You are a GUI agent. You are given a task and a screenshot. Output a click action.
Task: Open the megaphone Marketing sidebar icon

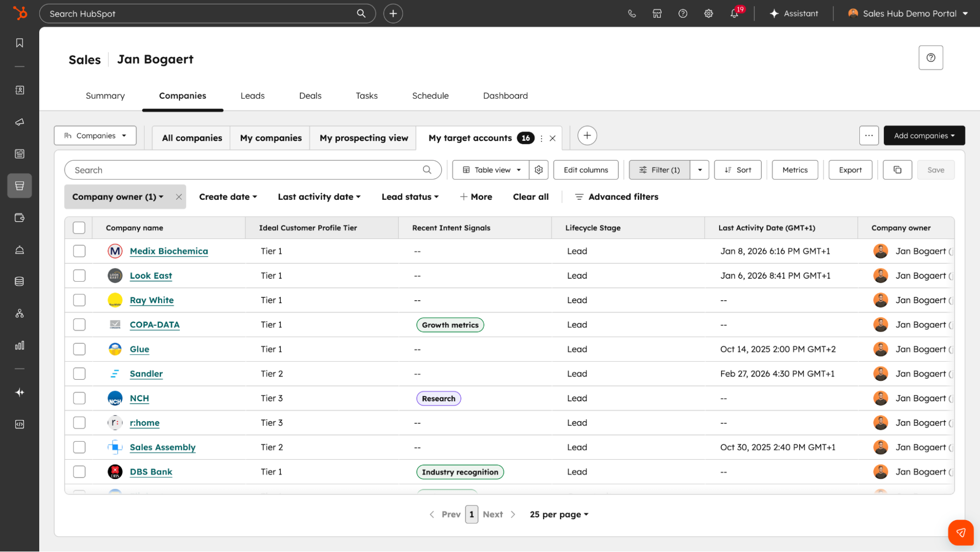(20, 122)
